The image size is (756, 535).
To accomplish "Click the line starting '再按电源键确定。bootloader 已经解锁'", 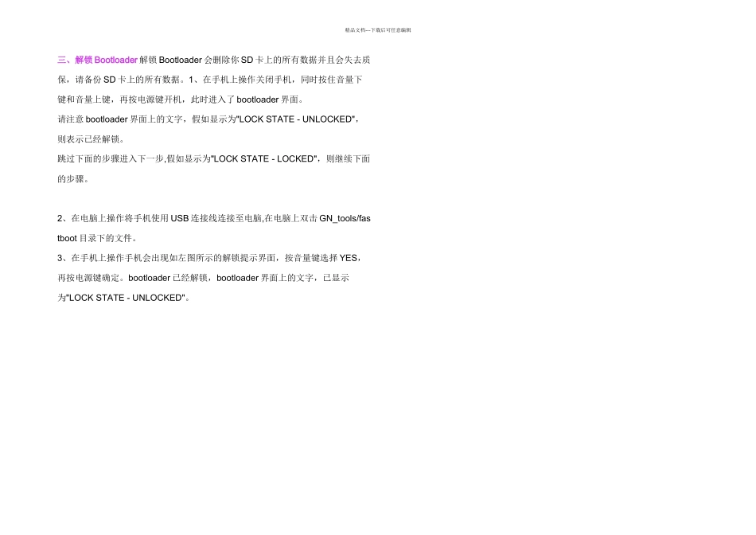I will pos(203,278).
